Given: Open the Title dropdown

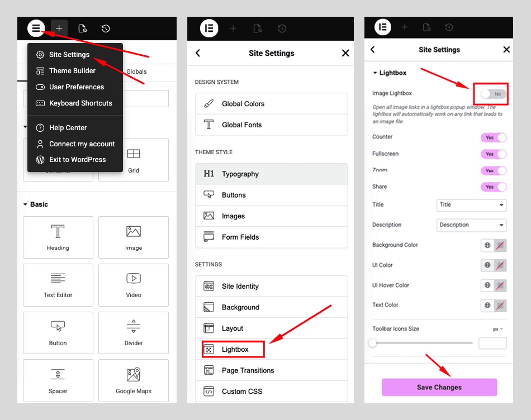Looking at the screenshot, I should tap(471, 205).
